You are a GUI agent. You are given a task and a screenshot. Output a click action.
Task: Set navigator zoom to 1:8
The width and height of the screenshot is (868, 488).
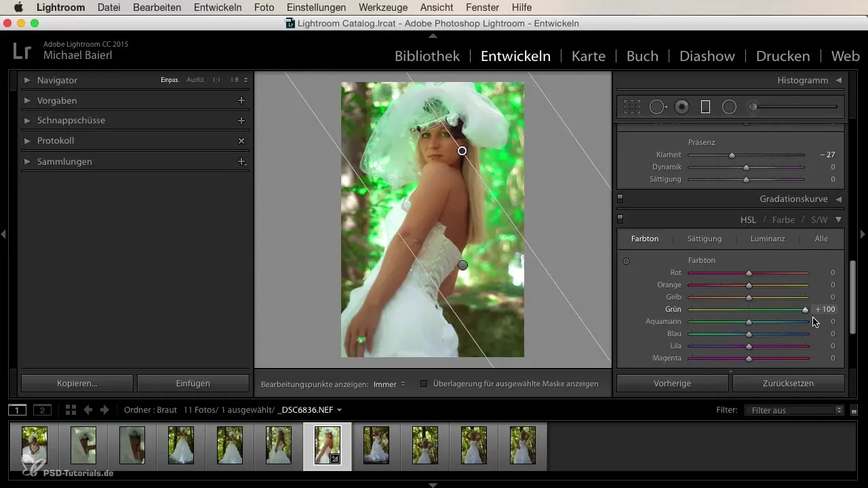(235, 80)
